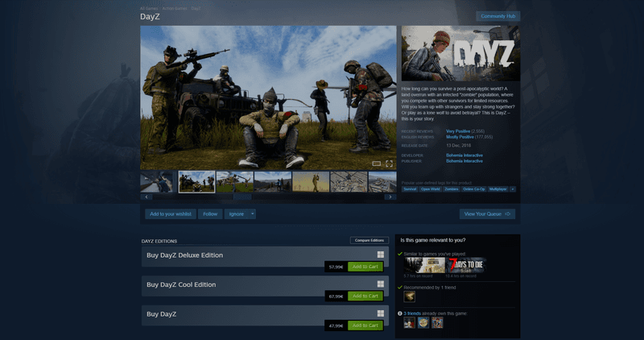This screenshot has width=644, height=340.
Task: Click release date 13 Dec, 2018
Action: (x=458, y=146)
